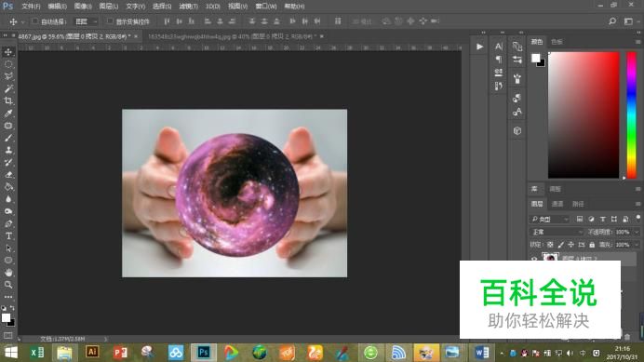Open the File (文件) menu
The height and width of the screenshot is (362, 644).
(32, 7)
